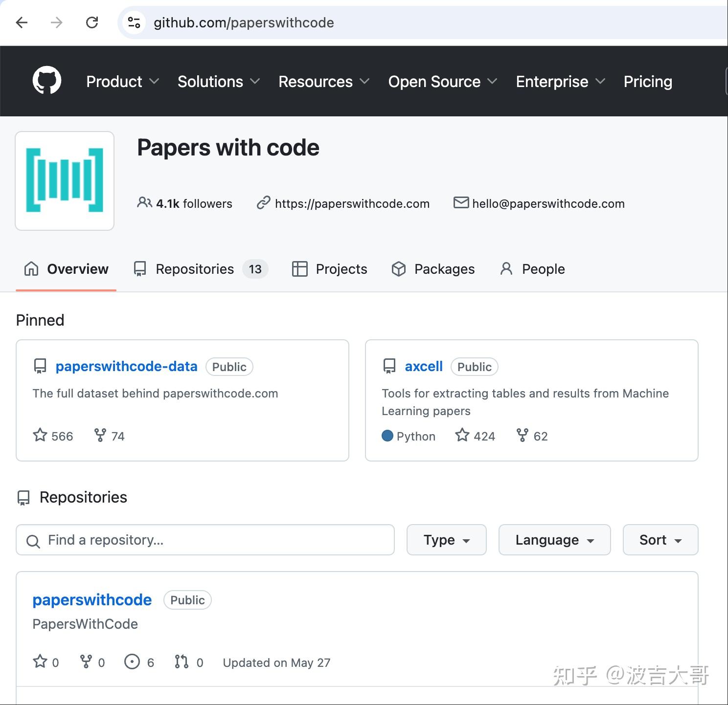Click the pull requests icon on paperswithcode repo

tap(181, 662)
